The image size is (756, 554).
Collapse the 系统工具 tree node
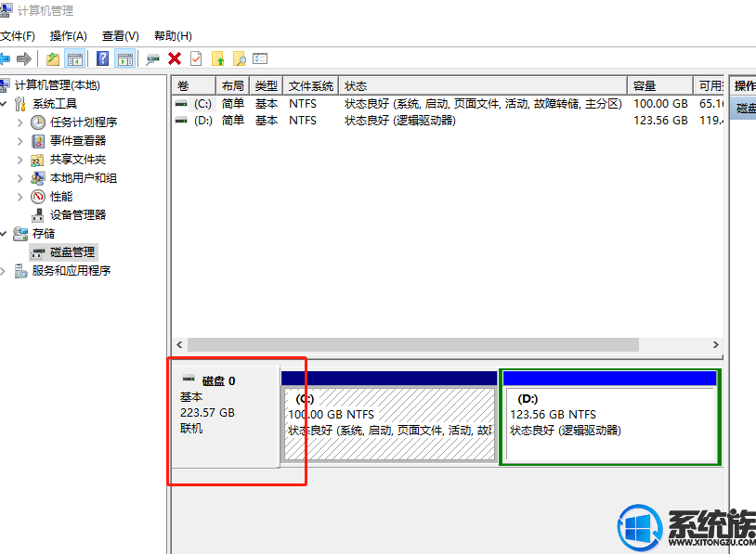pos(4,104)
